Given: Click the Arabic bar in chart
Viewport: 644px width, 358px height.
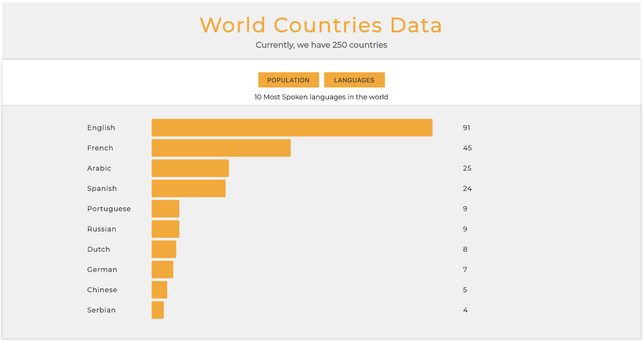Looking at the screenshot, I should point(190,168).
